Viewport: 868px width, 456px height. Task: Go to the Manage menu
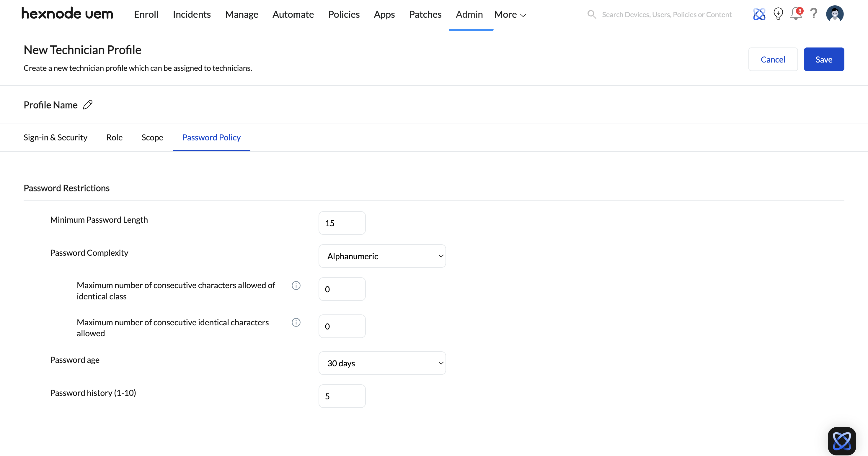coord(242,14)
